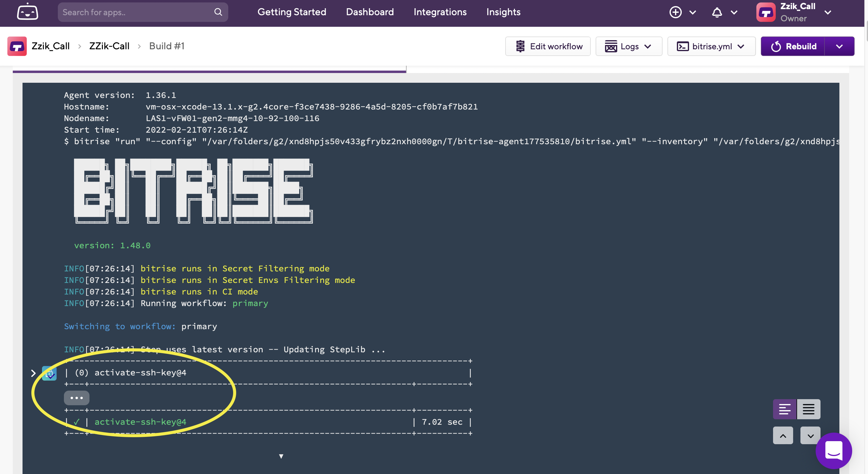Open the notifications bell
This screenshot has width=868, height=474.
(716, 12)
